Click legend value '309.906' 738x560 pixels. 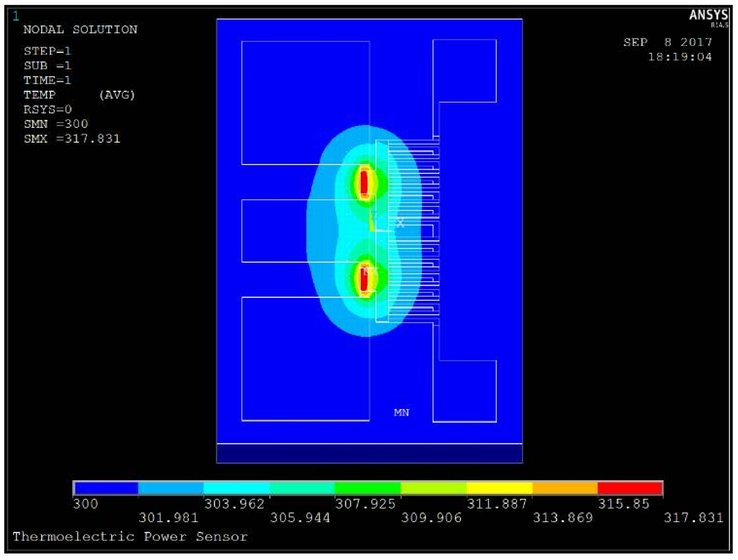[431, 518]
